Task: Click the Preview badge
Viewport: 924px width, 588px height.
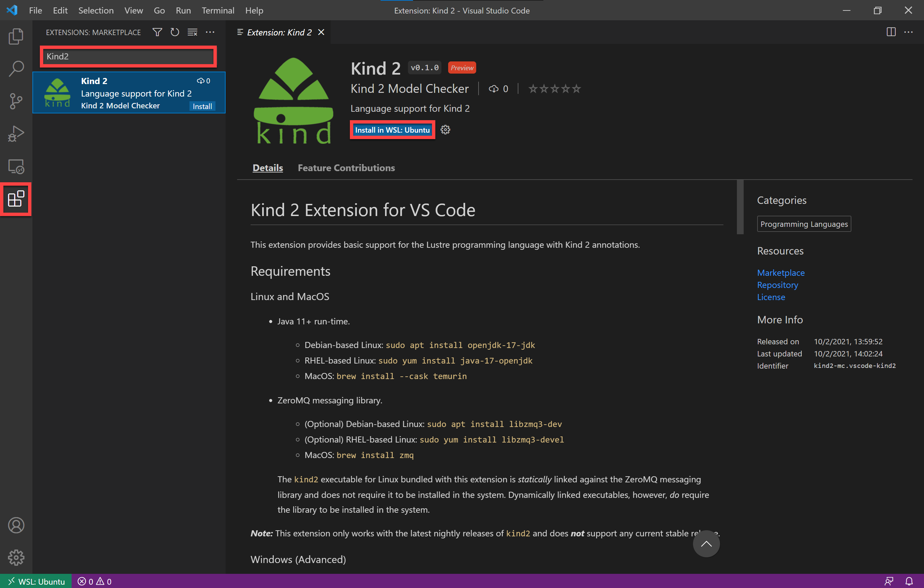Action: click(462, 68)
